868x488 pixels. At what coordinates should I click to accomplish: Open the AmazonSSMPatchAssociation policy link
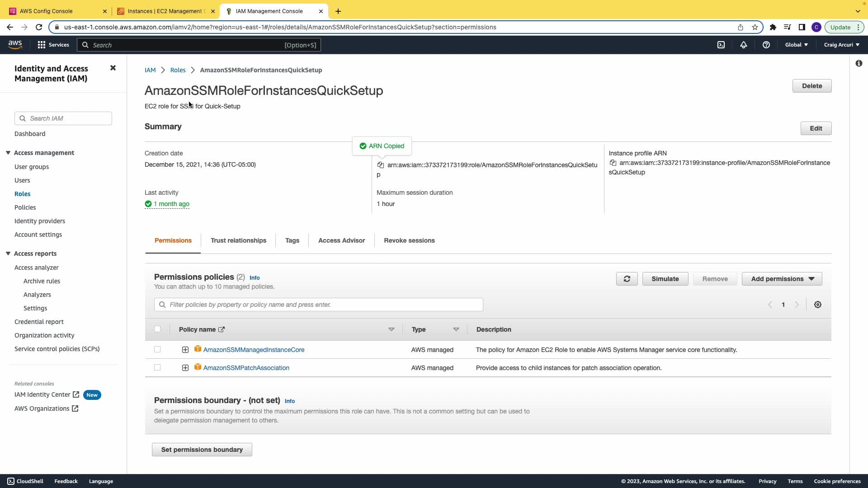[246, 368]
